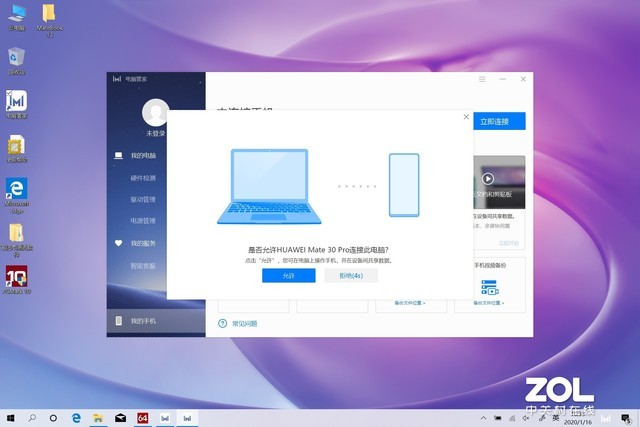Open the notification center icon
The height and width of the screenshot is (427, 640).
pos(625,418)
